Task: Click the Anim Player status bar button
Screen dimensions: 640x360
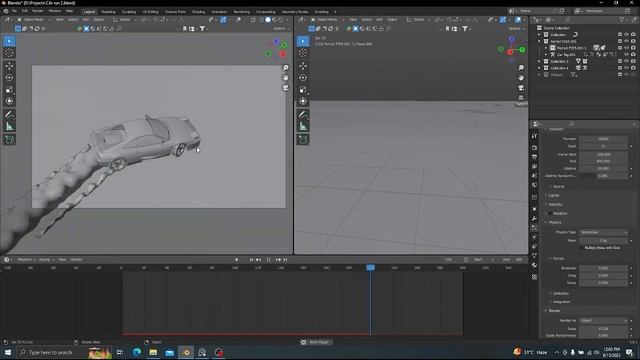Action: pos(315,342)
